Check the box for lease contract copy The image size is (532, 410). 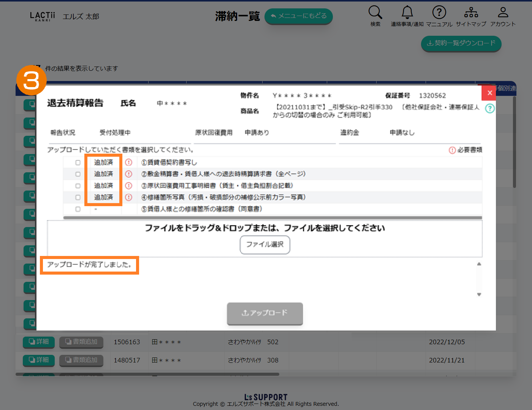(x=78, y=163)
